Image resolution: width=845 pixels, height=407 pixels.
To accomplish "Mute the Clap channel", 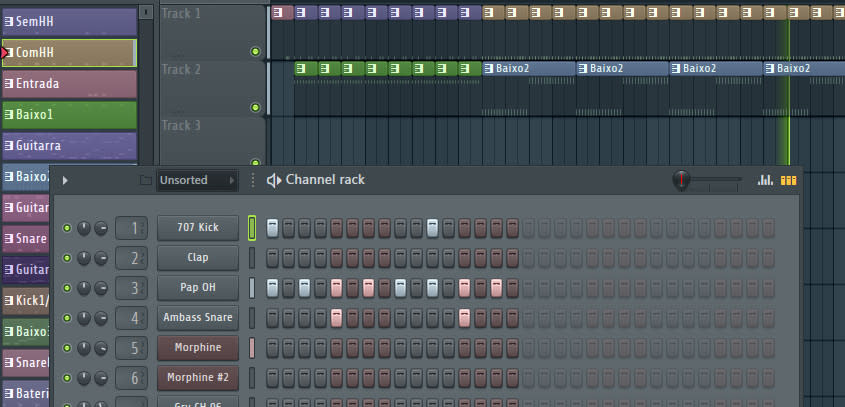I will (x=67, y=258).
